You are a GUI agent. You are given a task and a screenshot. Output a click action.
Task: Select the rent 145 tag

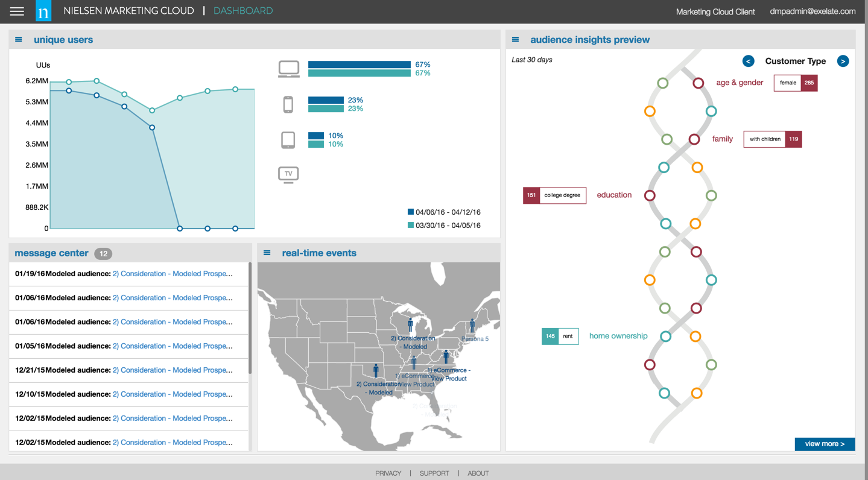pos(560,336)
